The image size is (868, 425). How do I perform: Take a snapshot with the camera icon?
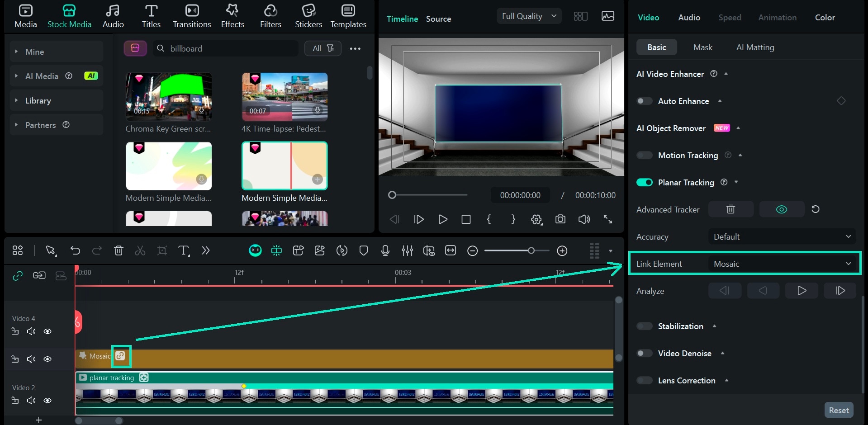click(x=560, y=219)
